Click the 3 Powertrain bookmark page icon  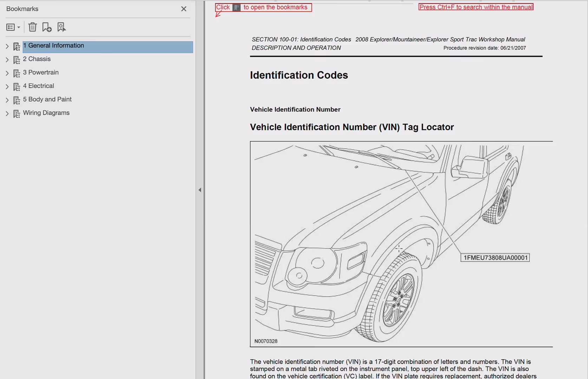tap(17, 73)
